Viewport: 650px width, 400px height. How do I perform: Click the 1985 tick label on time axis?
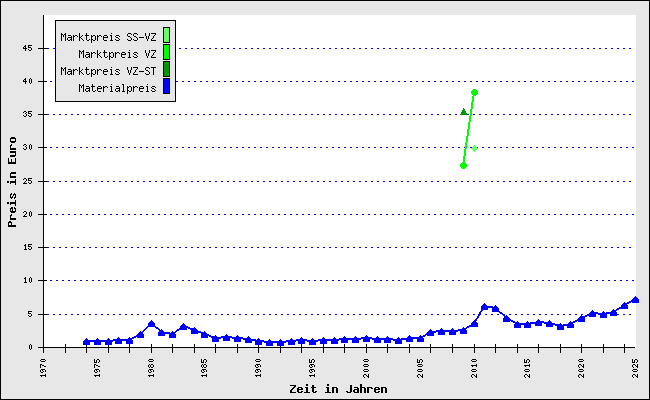pos(205,368)
